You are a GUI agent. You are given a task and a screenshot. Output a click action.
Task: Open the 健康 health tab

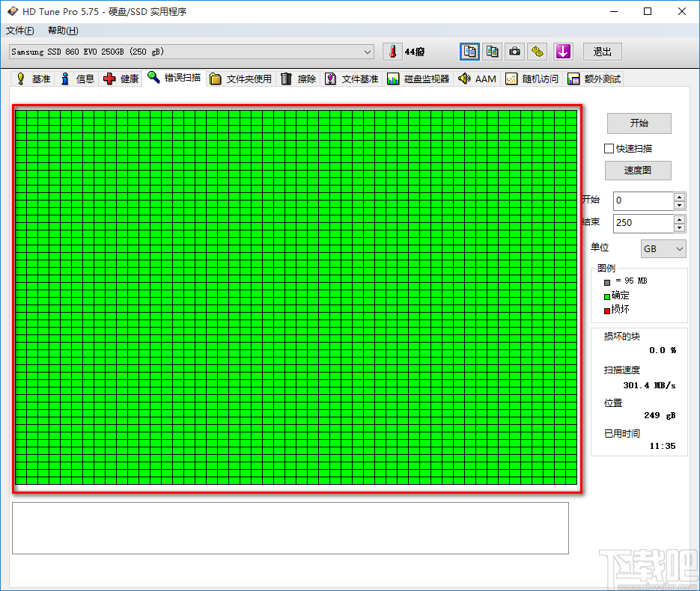(x=121, y=79)
